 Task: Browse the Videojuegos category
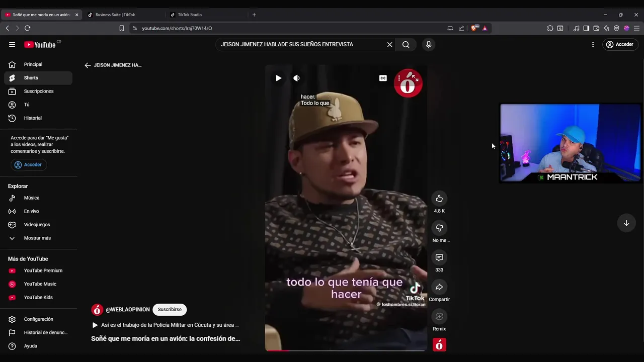coord(38,225)
